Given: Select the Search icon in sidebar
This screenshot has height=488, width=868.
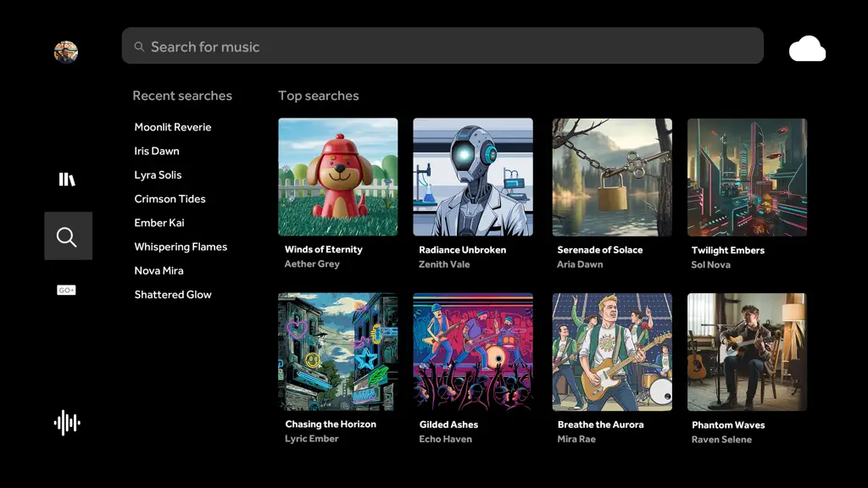Looking at the screenshot, I should coord(68,236).
